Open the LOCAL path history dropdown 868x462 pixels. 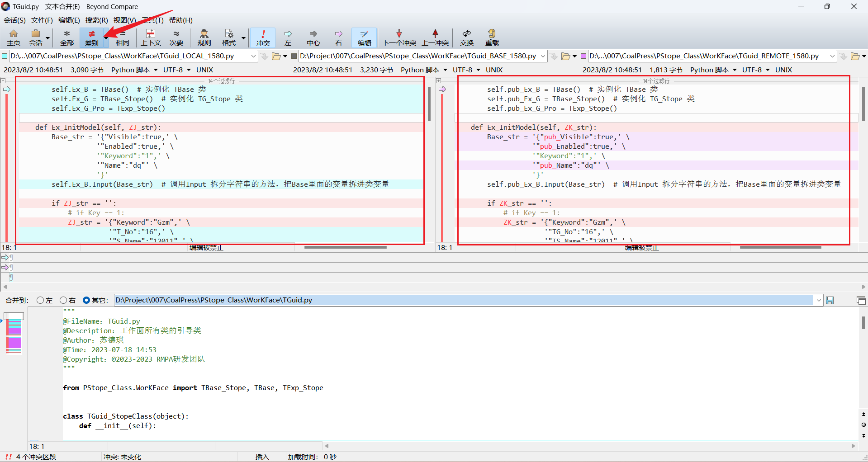(253, 56)
